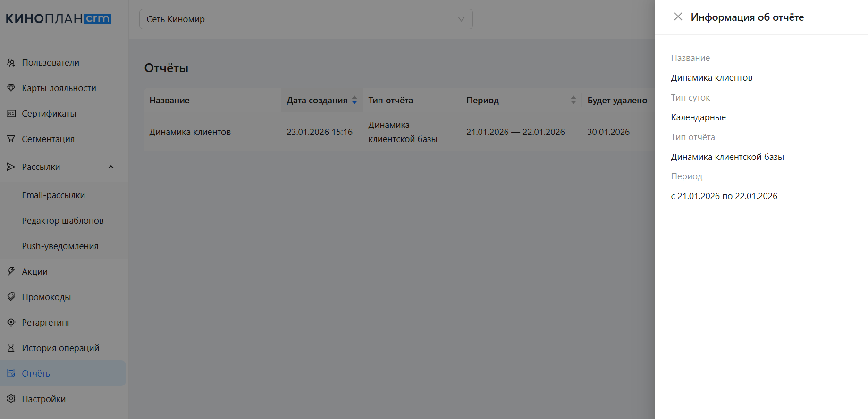Viewport: 868px width, 419px height.
Task: Click the Акции lightning icon
Action: tap(11, 271)
